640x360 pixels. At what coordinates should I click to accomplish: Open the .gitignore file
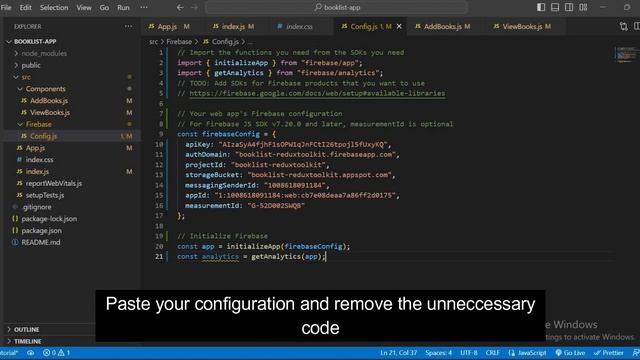(x=37, y=207)
